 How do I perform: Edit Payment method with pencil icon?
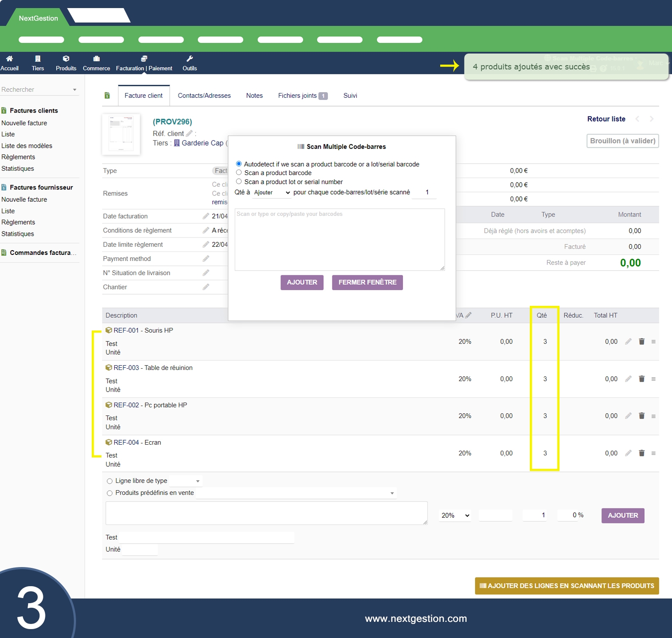206,259
